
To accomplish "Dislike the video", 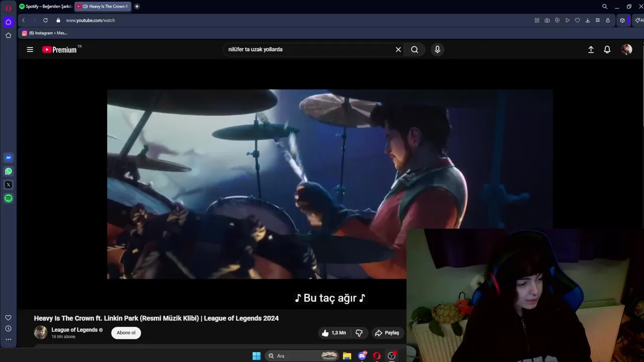I will click(359, 333).
